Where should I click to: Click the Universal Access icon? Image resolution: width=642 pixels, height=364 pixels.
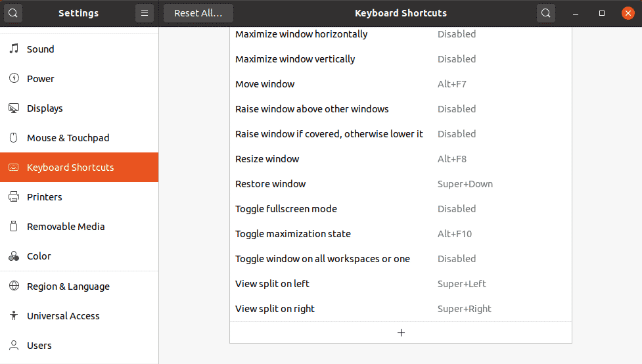[x=14, y=316]
